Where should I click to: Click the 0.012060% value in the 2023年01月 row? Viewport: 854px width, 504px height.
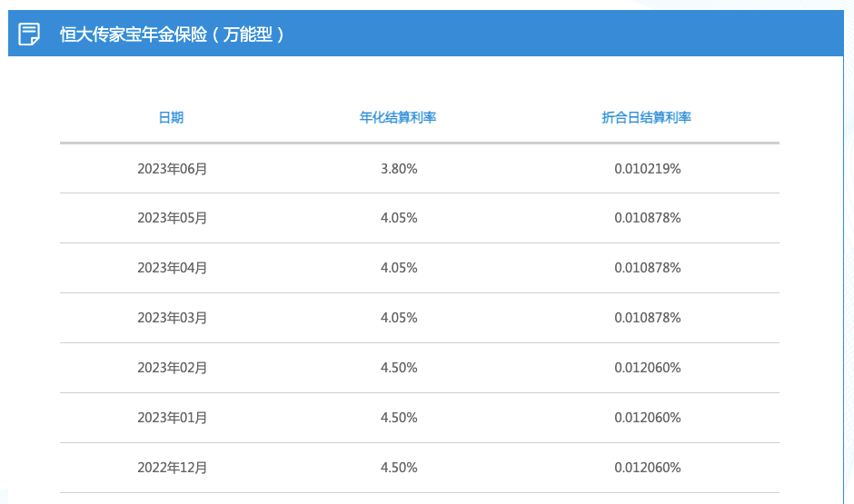[x=648, y=418]
